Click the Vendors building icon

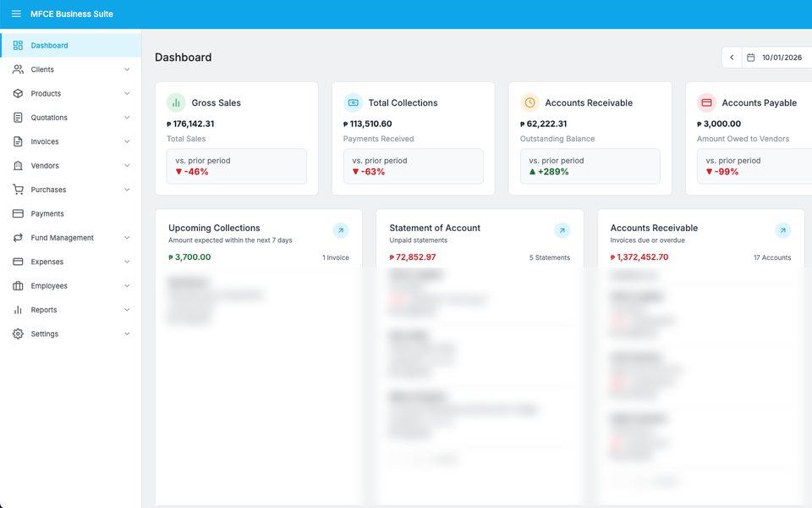[18, 165]
